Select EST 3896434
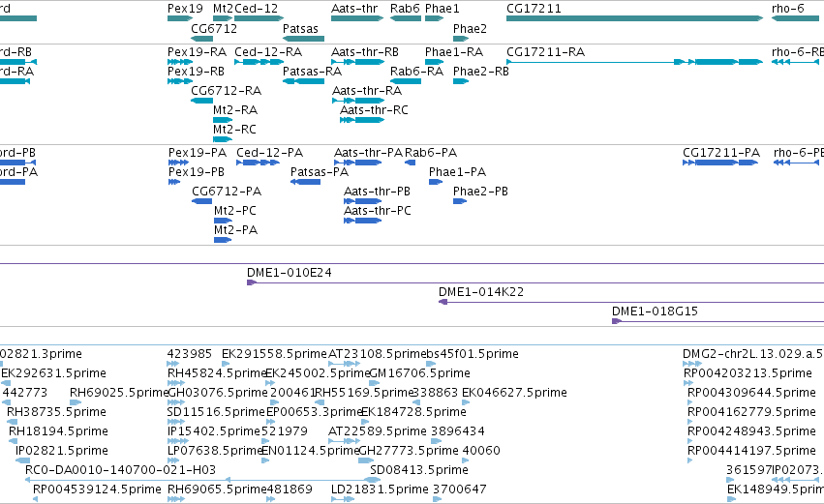 click(436, 441)
